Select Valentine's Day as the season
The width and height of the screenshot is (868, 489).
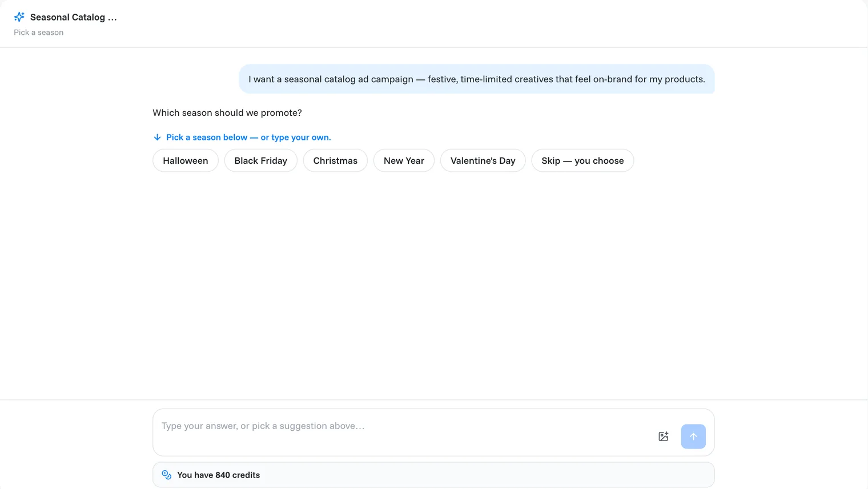coord(483,160)
